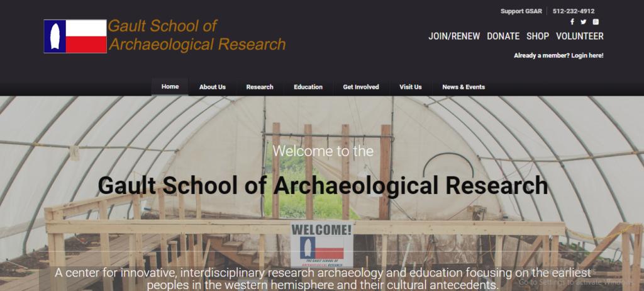Open the Facebook social icon
The width and height of the screenshot is (644, 291).
572,22
